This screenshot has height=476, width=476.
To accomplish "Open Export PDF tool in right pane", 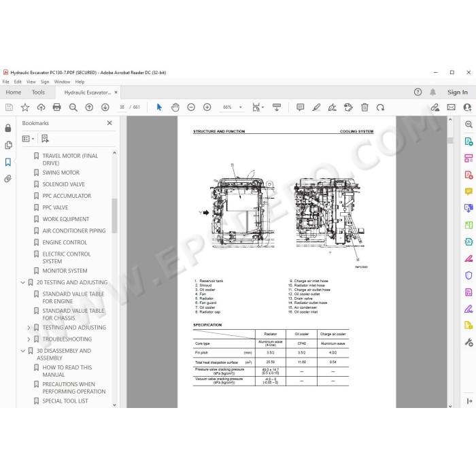I will tap(469, 141).
